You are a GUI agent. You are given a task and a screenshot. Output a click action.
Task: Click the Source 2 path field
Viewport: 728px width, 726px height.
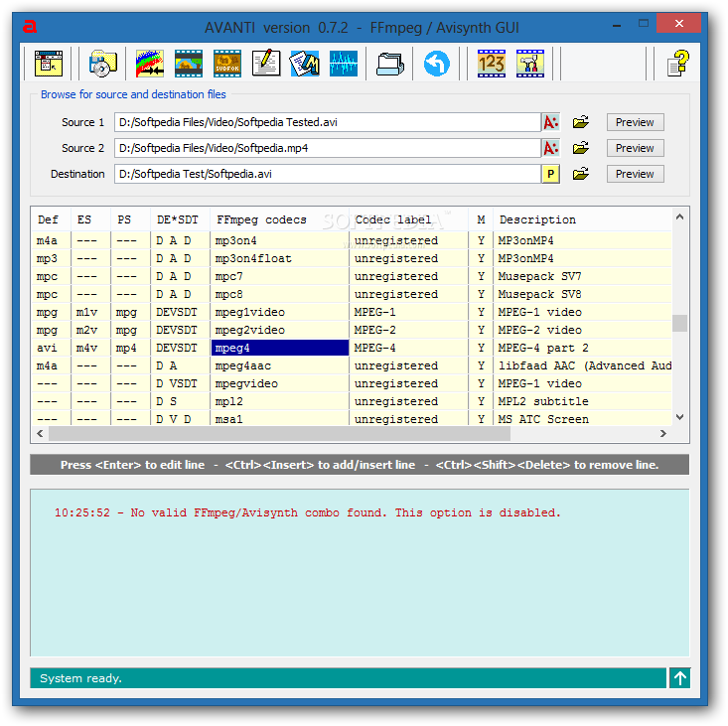point(328,149)
